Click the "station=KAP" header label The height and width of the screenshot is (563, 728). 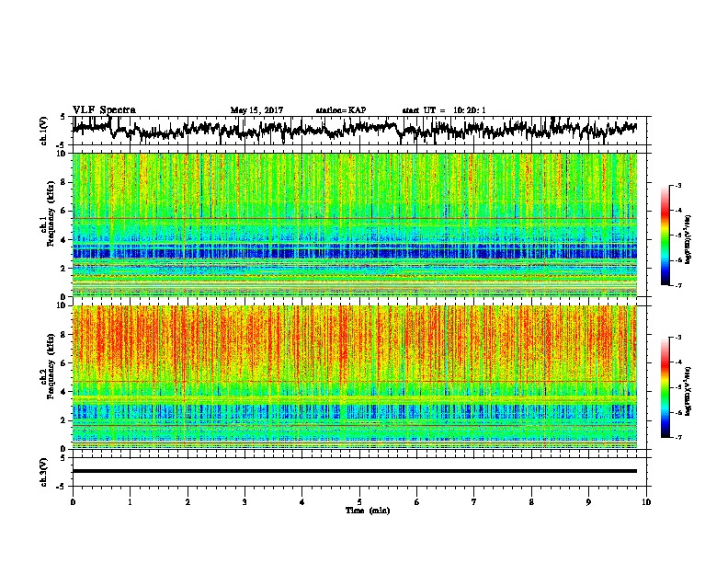[x=341, y=110]
